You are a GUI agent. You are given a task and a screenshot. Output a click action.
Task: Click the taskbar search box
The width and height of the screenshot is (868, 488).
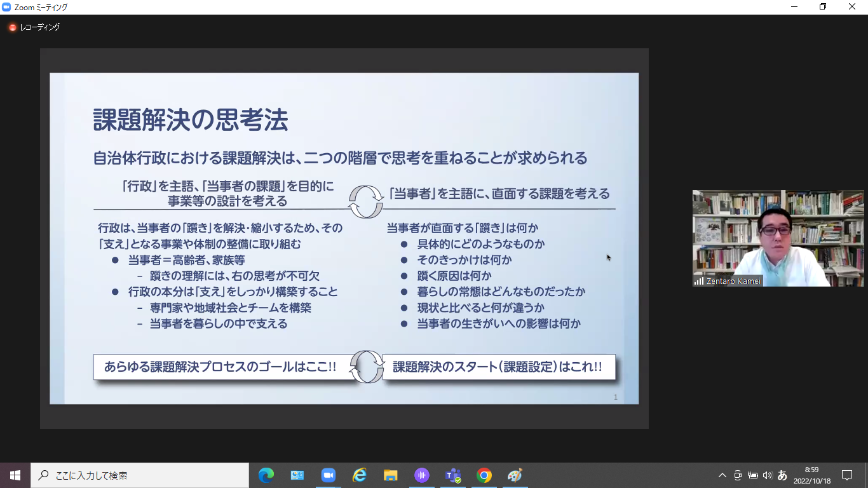[140, 475]
